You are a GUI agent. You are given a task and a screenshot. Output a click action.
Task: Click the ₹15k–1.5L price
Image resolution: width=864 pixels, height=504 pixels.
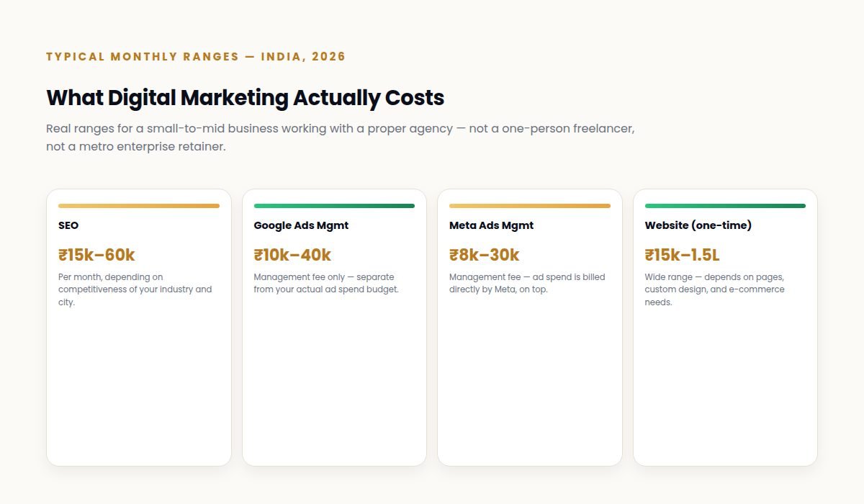point(682,255)
